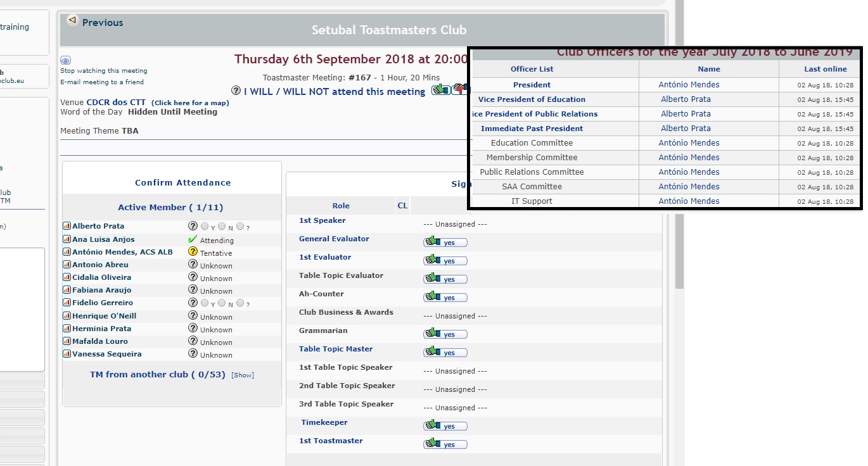Open stats icon beside Vanessa Sequeira
Image resolution: width=868 pixels, height=466 pixels.
coord(67,354)
